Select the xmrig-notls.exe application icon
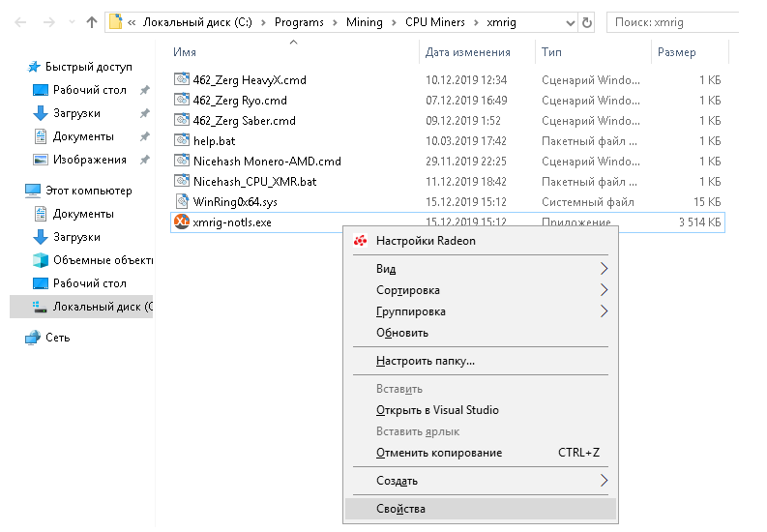 [x=182, y=222]
